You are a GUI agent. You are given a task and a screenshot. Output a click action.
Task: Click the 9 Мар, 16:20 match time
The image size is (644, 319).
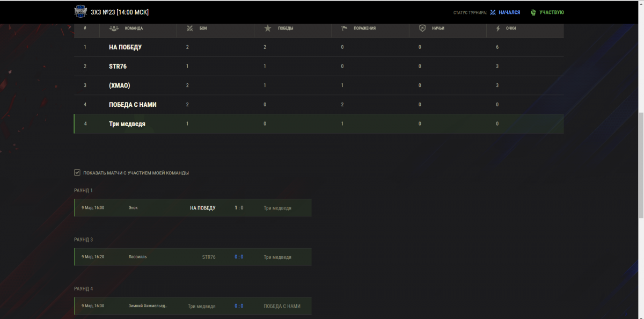(93, 257)
